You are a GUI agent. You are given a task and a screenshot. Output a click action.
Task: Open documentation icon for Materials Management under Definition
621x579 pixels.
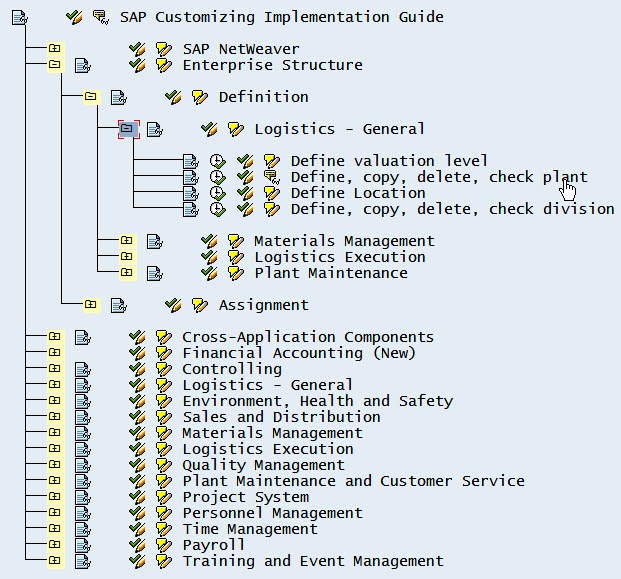click(x=154, y=241)
